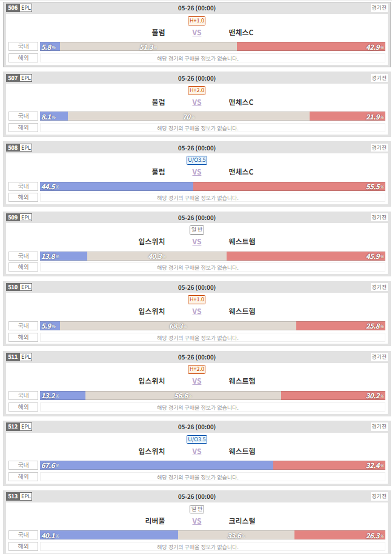
Task: Click the 44.5% blue bar in match 508
Action: click(116, 187)
